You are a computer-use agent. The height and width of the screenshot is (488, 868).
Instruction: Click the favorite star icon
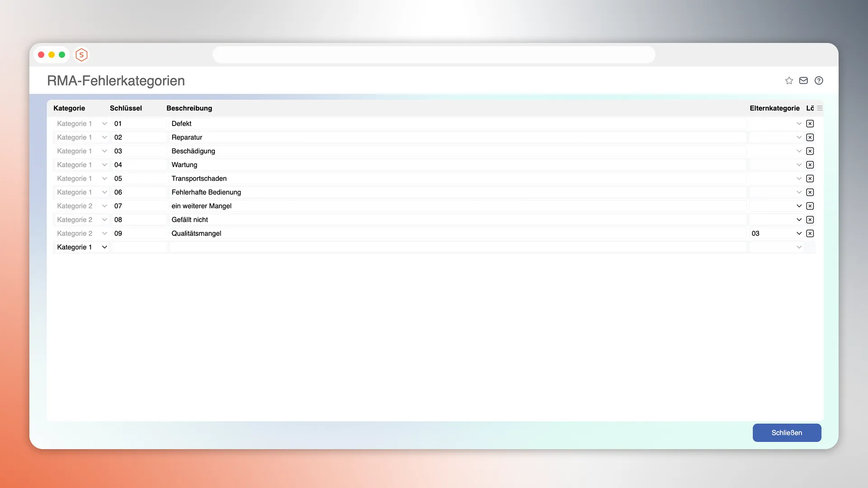pos(789,80)
